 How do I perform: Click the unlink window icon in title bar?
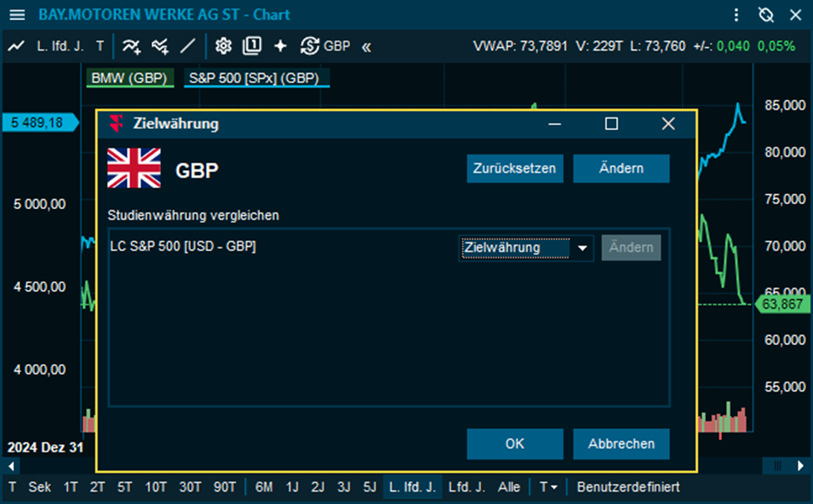[765, 14]
